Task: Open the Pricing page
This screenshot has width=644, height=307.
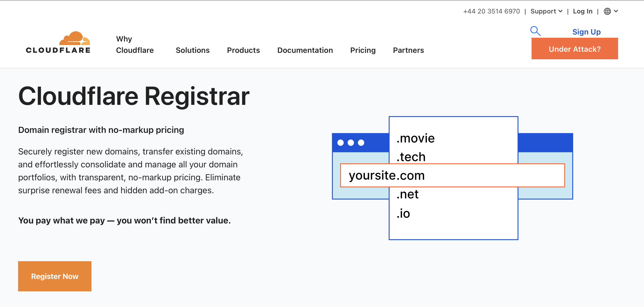Action: pos(363,50)
